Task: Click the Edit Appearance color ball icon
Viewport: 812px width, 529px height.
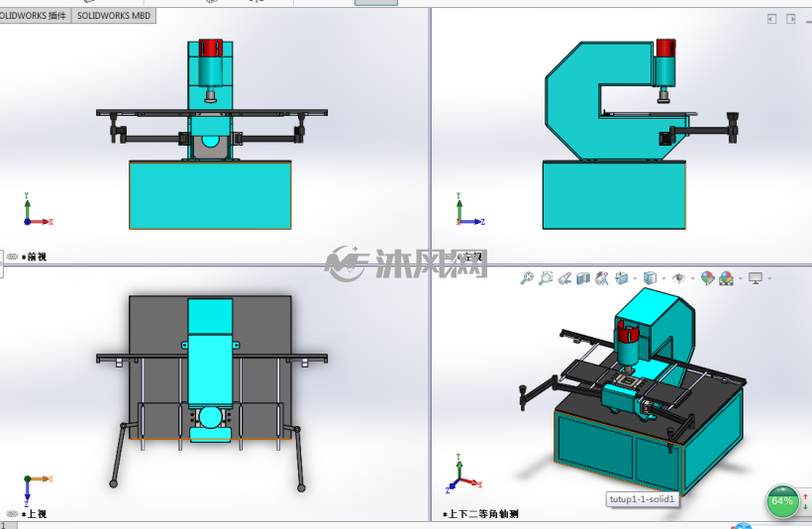Action: tap(707, 278)
